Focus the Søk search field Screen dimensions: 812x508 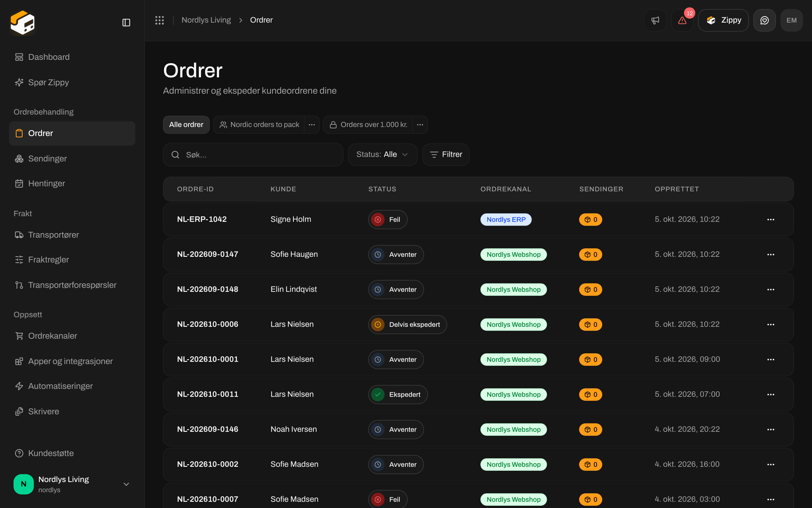(x=253, y=155)
